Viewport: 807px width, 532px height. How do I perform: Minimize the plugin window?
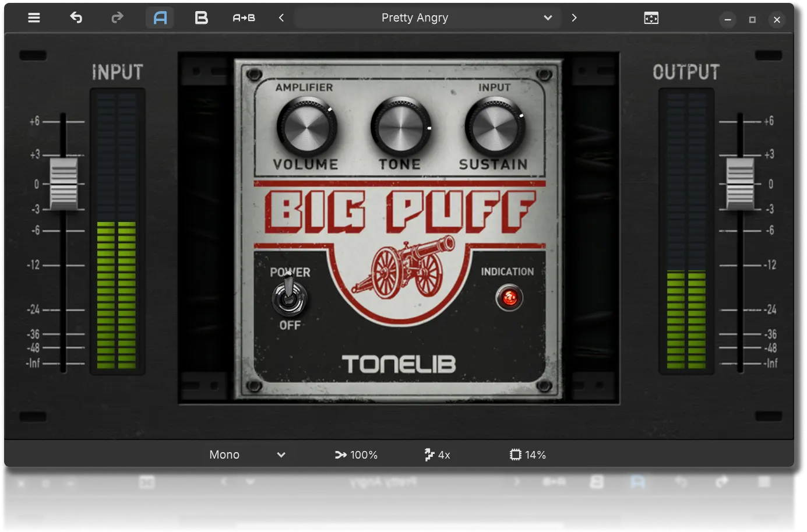(x=728, y=19)
